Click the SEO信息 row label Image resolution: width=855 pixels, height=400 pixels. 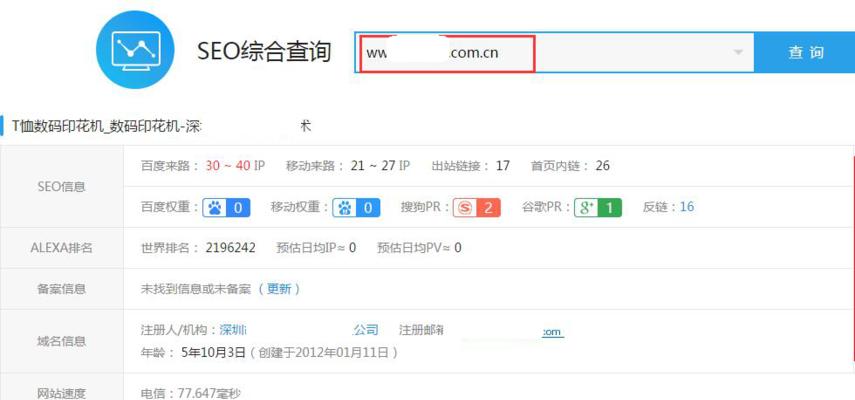[62, 186]
